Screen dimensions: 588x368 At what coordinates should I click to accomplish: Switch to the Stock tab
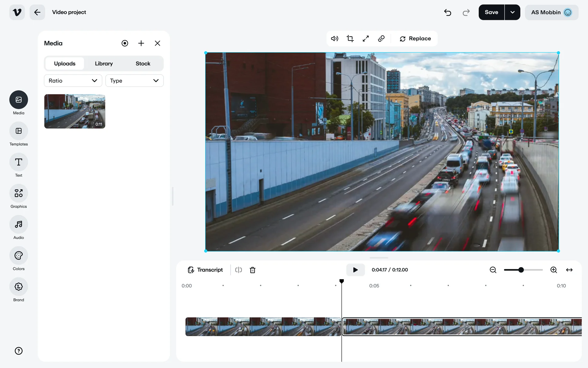[143, 63]
